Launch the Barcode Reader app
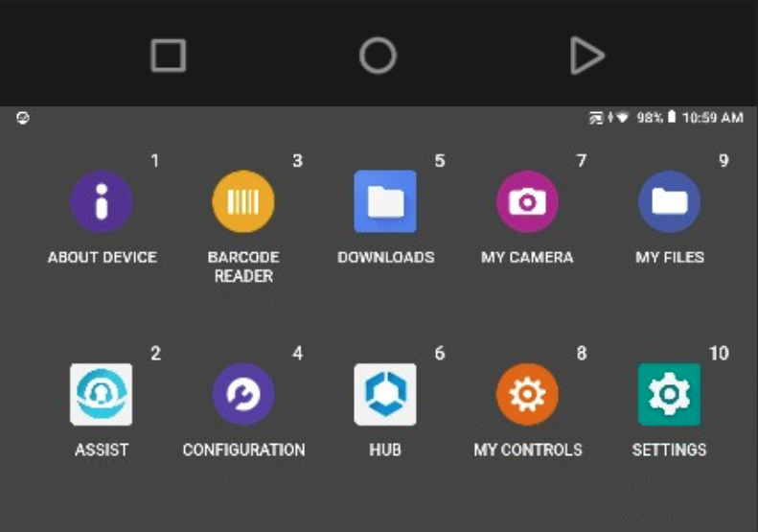The height and width of the screenshot is (532, 758). [x=243, y=201]
